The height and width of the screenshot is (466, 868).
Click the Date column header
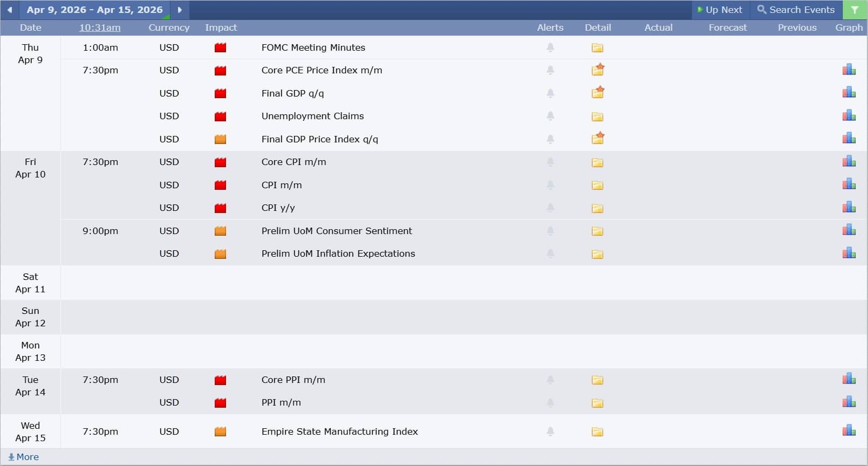pos(30,28)
